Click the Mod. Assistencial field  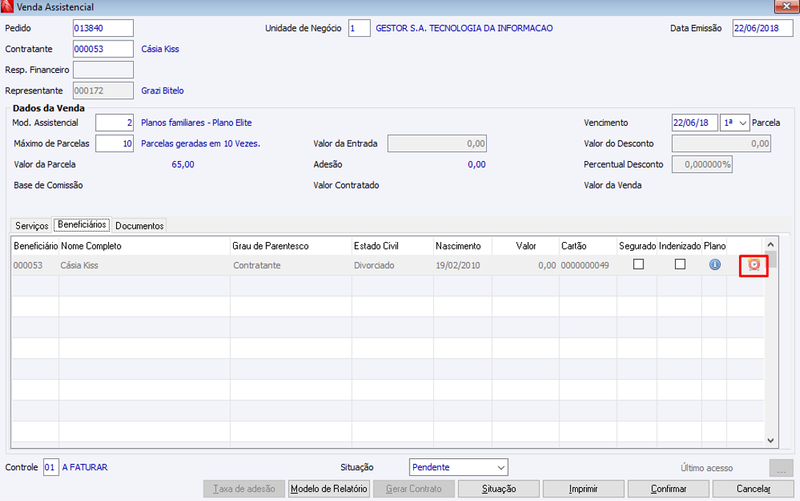(x=114, y=123)
